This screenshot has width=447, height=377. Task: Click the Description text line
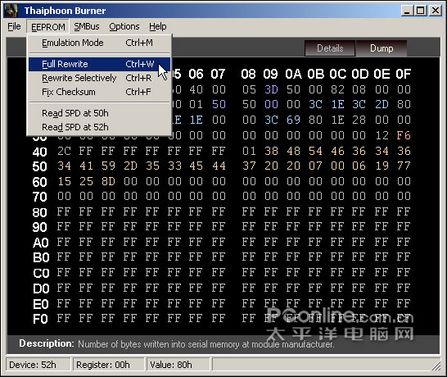point(177,344)
